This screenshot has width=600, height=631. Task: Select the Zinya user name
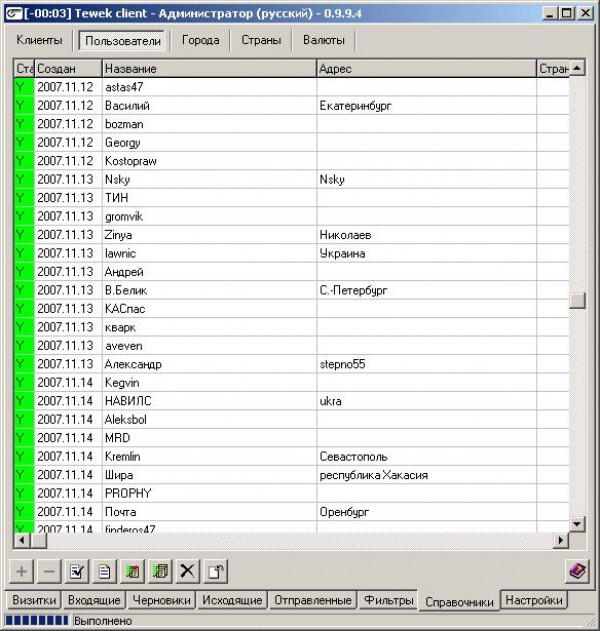pos(118,235)
